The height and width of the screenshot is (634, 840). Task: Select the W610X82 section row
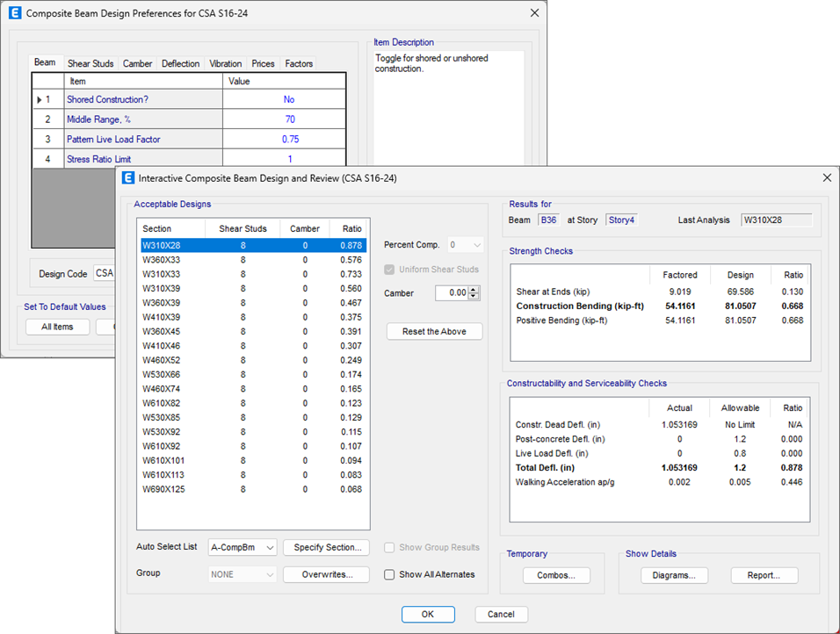253,403
